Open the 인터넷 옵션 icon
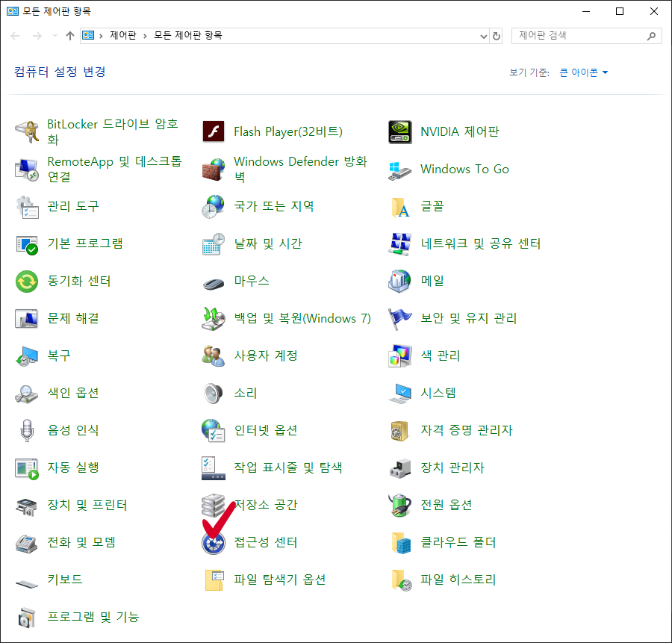 tap(213, 430)
